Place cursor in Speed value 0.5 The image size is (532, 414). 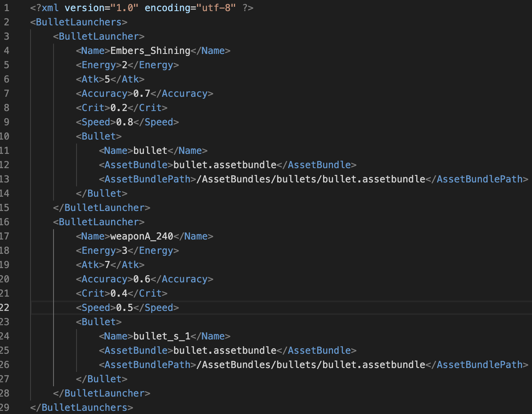click(124, 308)
